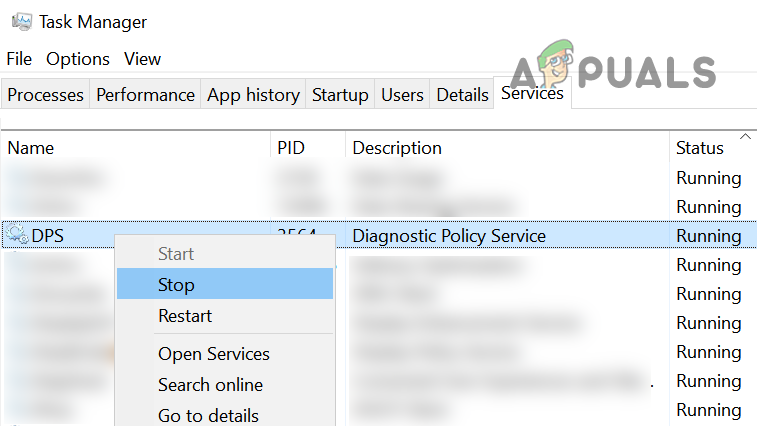The image size is (757, 426).
Task: Click the sort arrow above the Status column
Action: (744, 135)
